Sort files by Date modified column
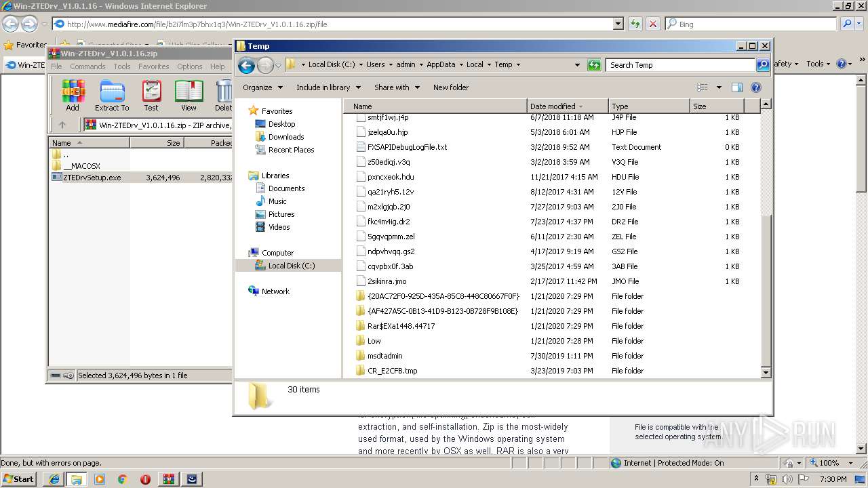 click(568, 106)
